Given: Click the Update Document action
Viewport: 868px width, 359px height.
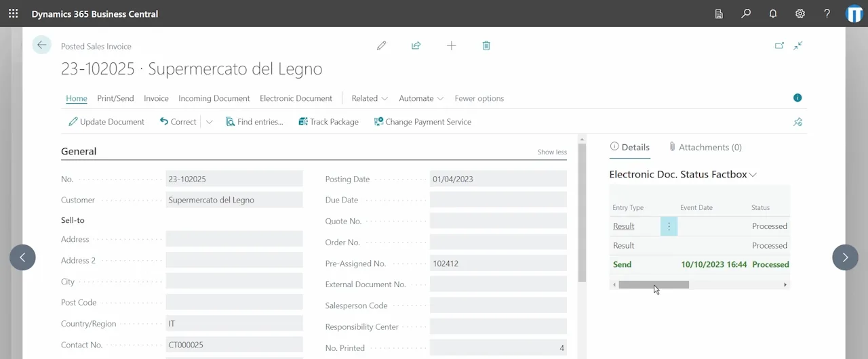Looking at the screenshot, I should click(x=106, y=122).
